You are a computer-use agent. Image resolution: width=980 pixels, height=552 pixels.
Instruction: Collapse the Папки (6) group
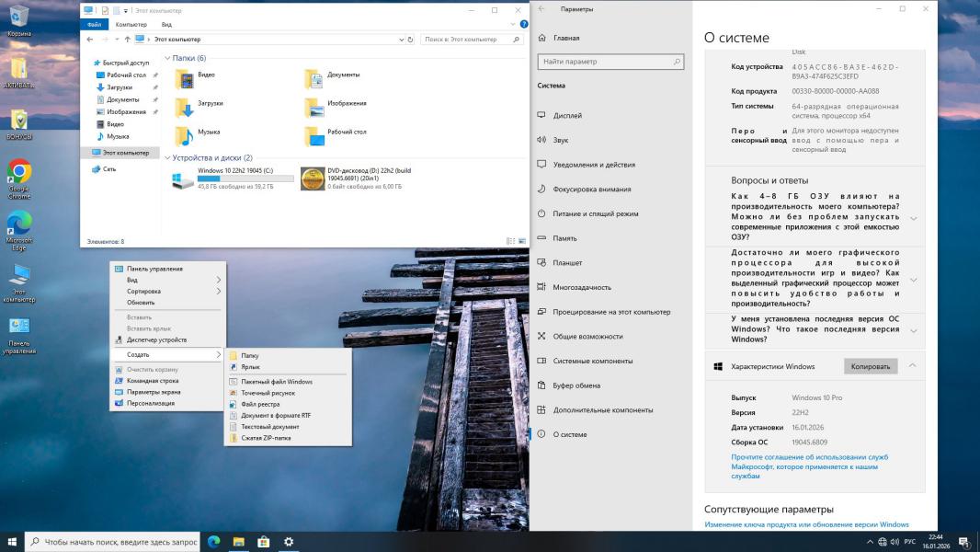(167, 58)
